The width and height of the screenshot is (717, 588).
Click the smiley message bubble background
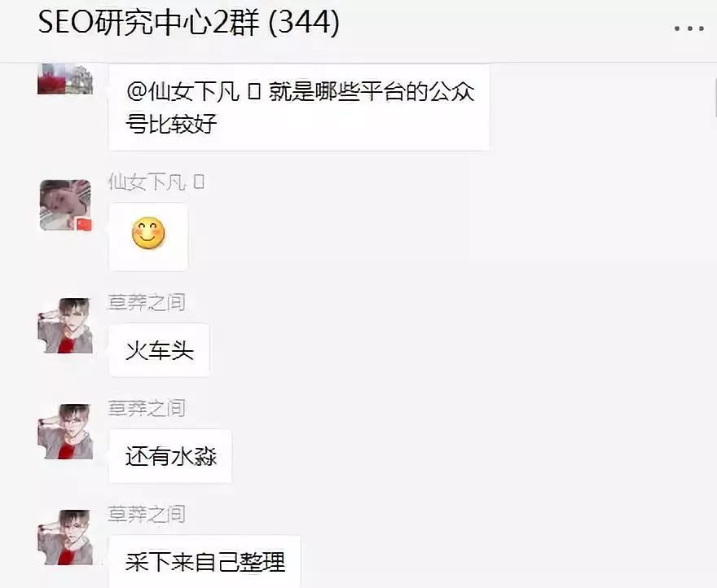pyautogui.click(x=148, y=237)
